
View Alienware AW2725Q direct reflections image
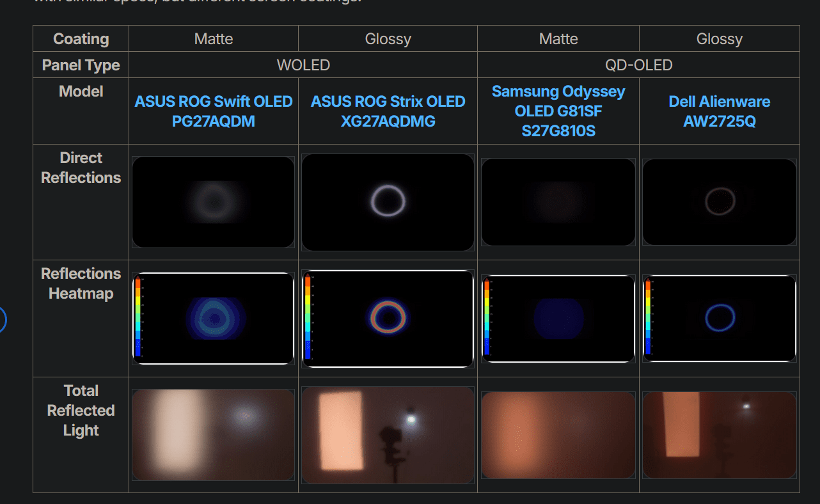(720, 202)
